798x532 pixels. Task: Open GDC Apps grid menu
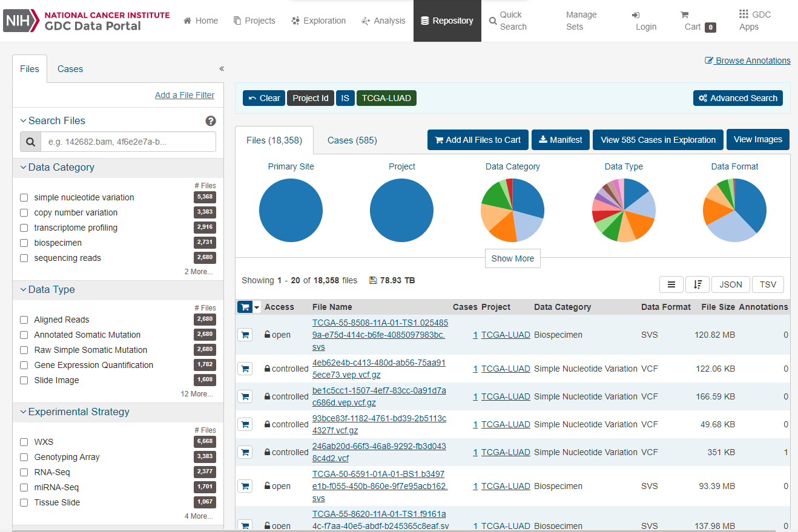click(755, 21)
